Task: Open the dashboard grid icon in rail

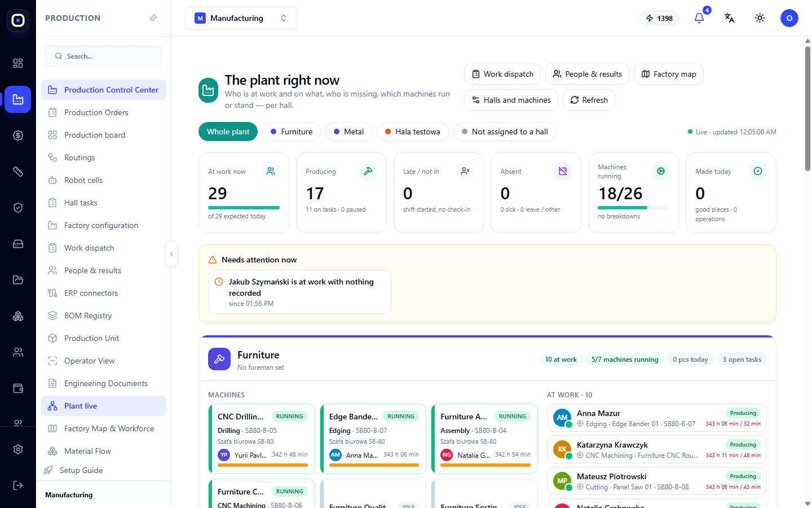Action: click(18, 63)
